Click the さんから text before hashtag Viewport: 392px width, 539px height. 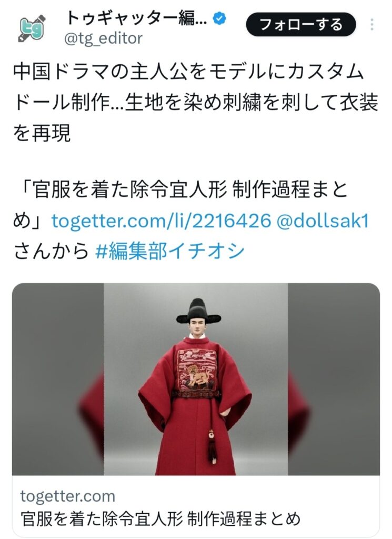click(51, 251)
